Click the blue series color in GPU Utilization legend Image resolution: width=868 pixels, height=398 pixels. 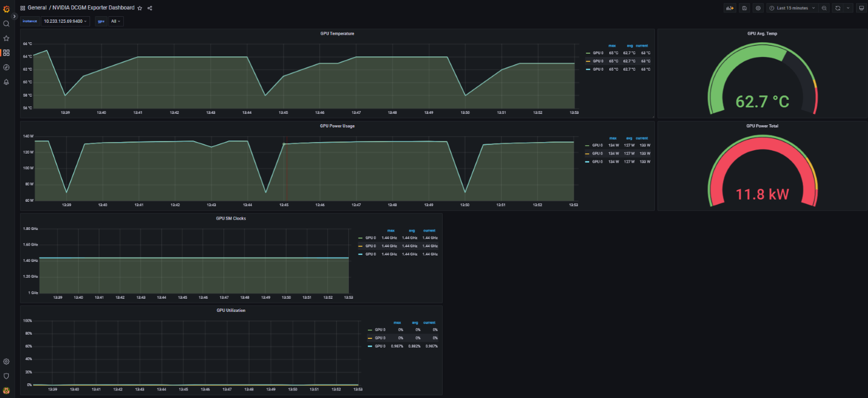(x=370, y=346)
